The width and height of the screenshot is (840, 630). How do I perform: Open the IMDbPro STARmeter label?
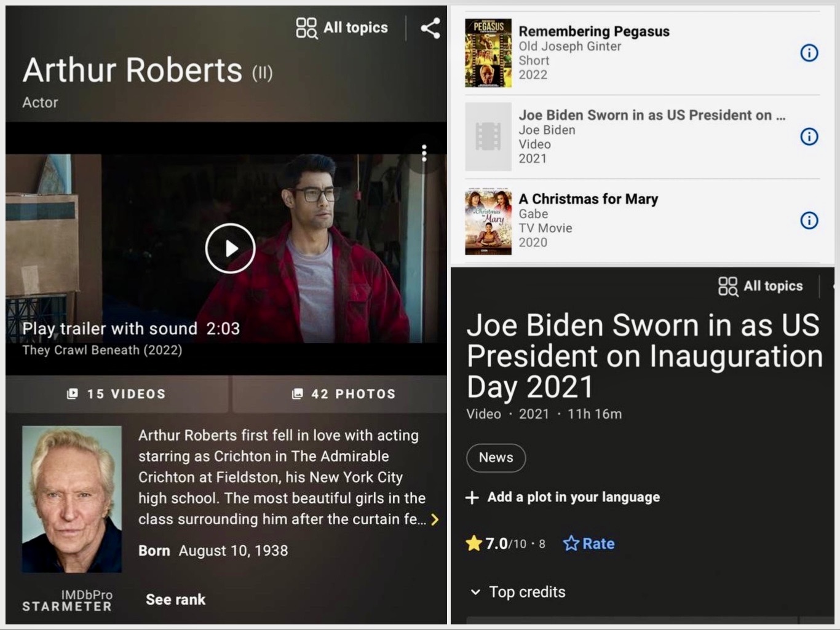coord(68,600)
